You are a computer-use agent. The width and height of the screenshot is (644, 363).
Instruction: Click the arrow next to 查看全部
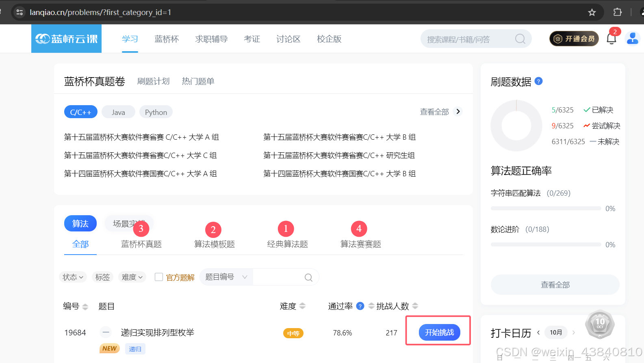(458, 111)
